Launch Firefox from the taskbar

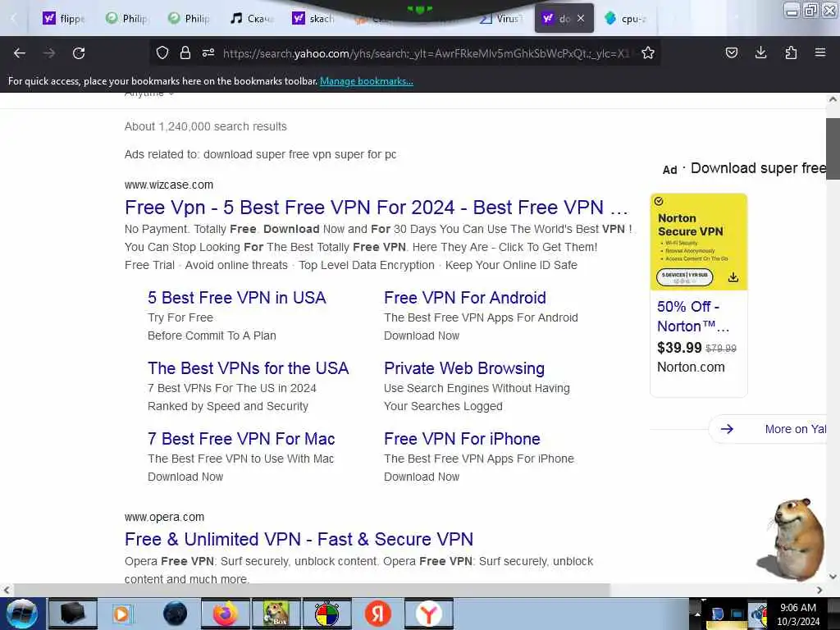click(x=226, y=614)
